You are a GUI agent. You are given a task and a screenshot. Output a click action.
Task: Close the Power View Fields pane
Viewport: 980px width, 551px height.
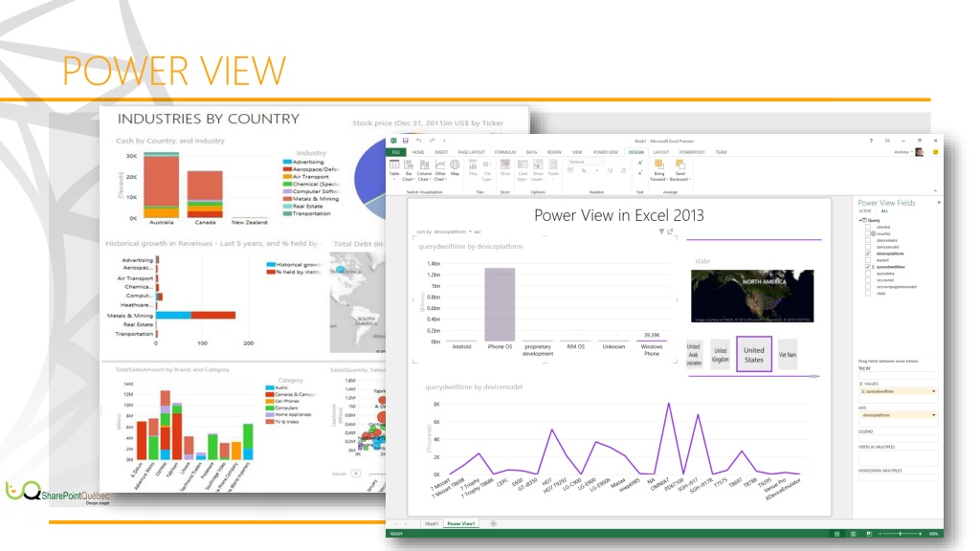[939, 203]
